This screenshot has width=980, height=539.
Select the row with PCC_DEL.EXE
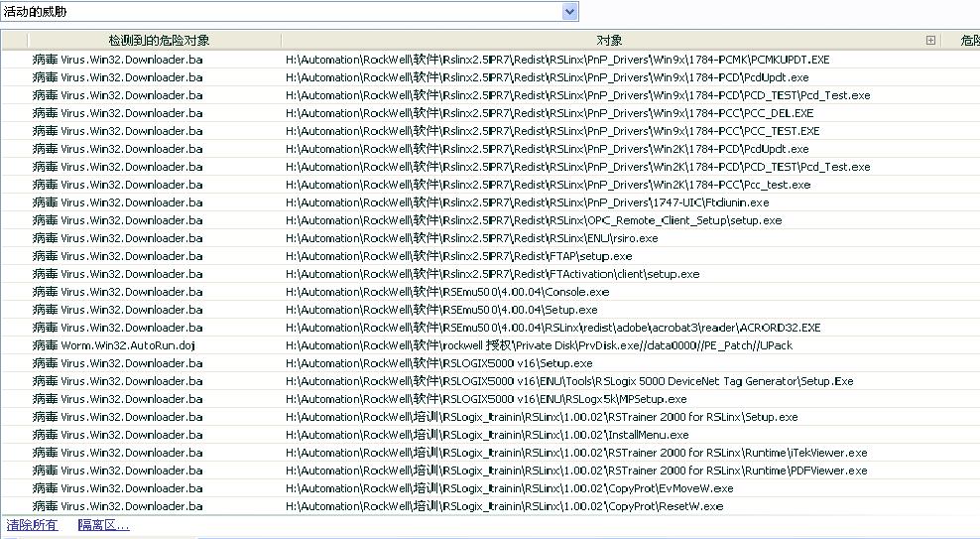coord(490,113)
